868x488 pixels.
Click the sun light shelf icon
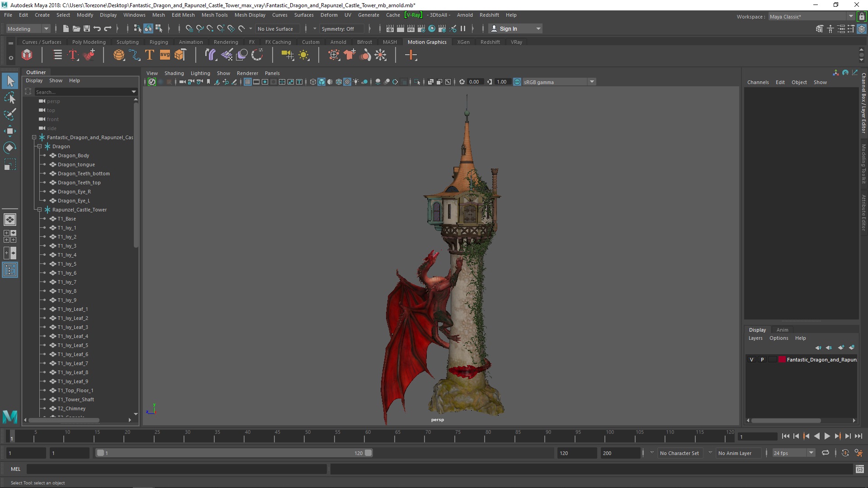304,55
